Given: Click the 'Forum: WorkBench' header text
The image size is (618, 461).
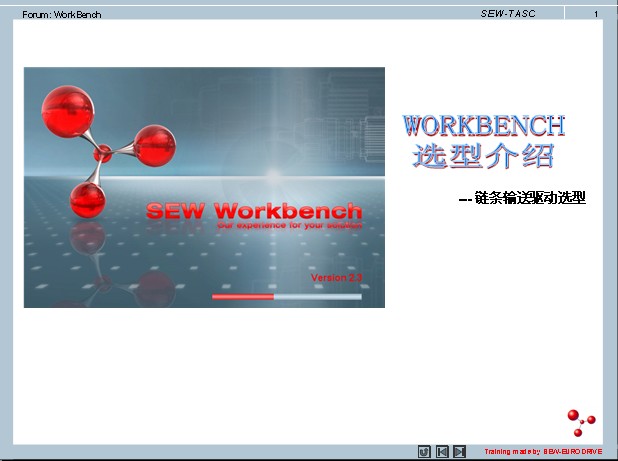Looking at the screenshot, I should 62,15.
